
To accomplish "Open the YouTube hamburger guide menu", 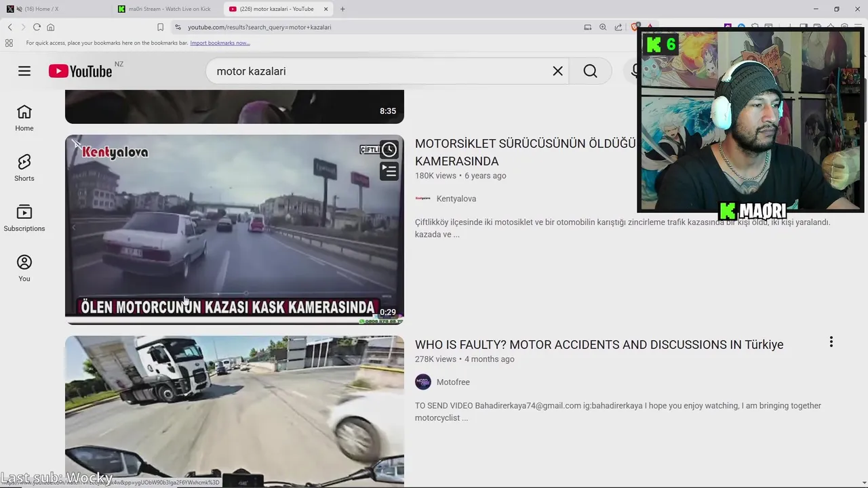I will tap(24, 71).
